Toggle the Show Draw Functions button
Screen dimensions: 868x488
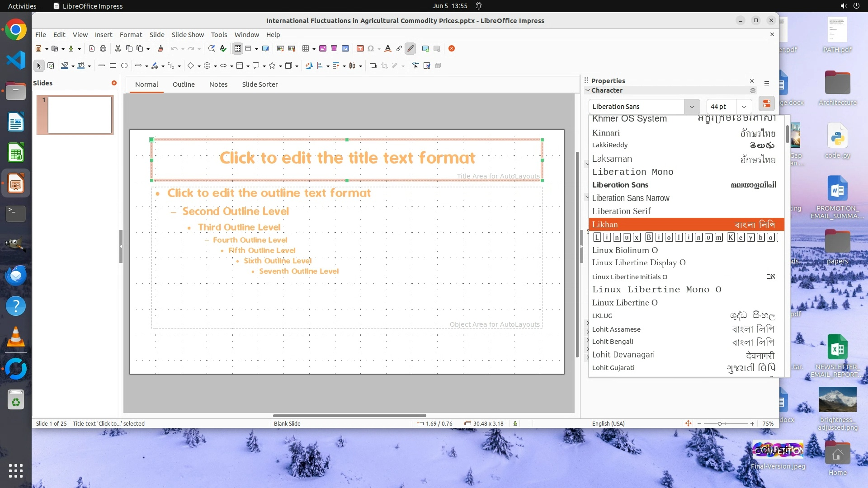(x=410, y=49)
